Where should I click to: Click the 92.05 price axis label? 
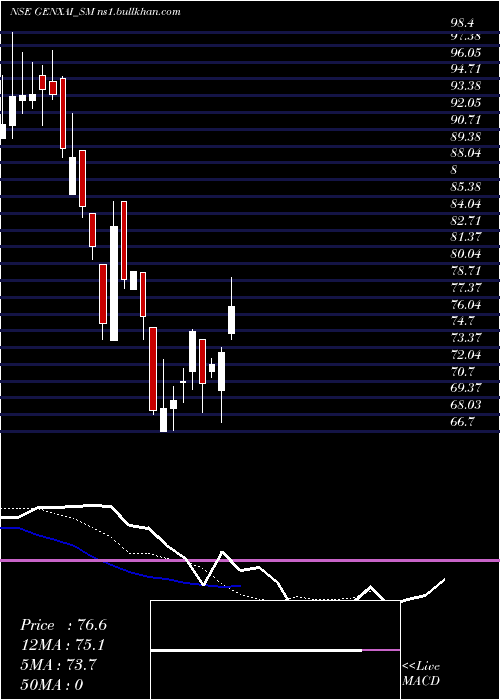pos(466,103)
